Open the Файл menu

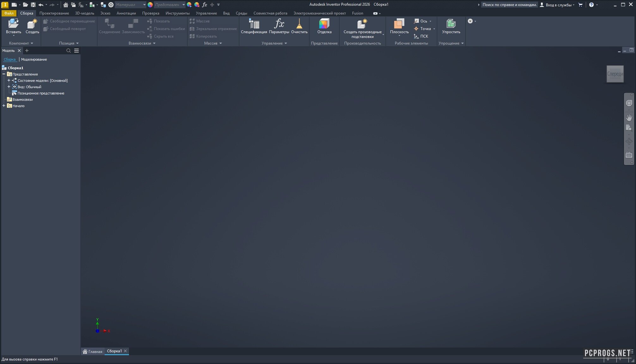[x=9, y=13]
